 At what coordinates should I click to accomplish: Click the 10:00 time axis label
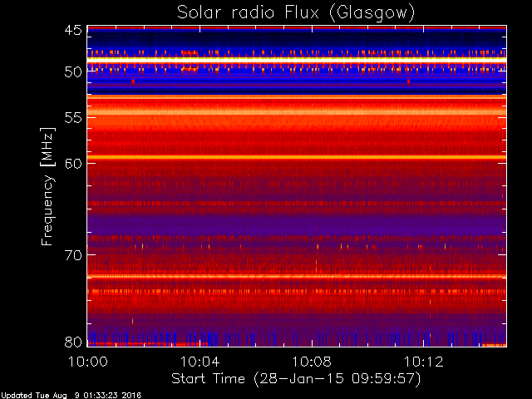point(88,362)
